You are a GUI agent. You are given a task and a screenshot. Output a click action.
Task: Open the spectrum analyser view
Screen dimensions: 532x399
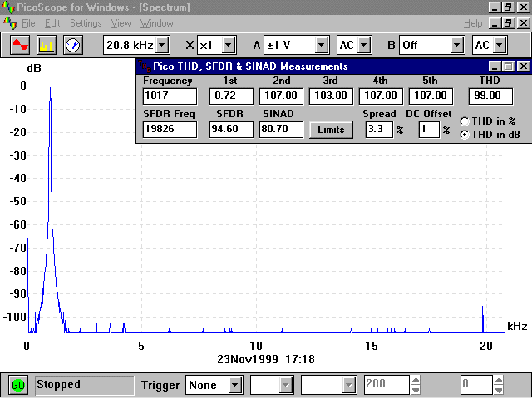point(47,44)
